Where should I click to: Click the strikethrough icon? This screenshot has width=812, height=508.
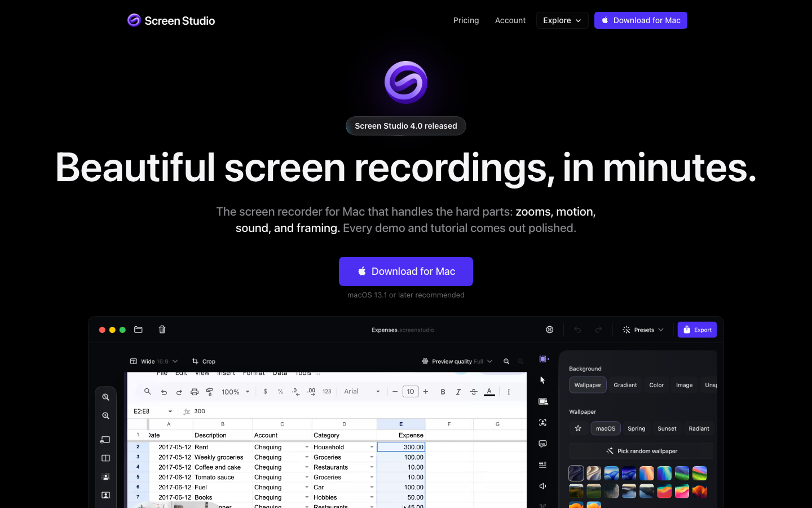pyautogui.click(x=474, y=392)
